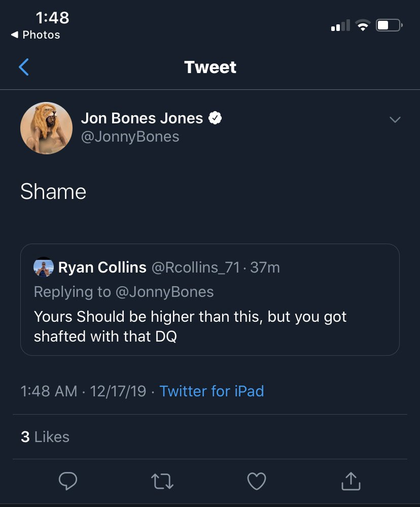This screenshot has width=420, height=507.
Task: Tap the @Rcollins_71 username
Action: point(195,267)
